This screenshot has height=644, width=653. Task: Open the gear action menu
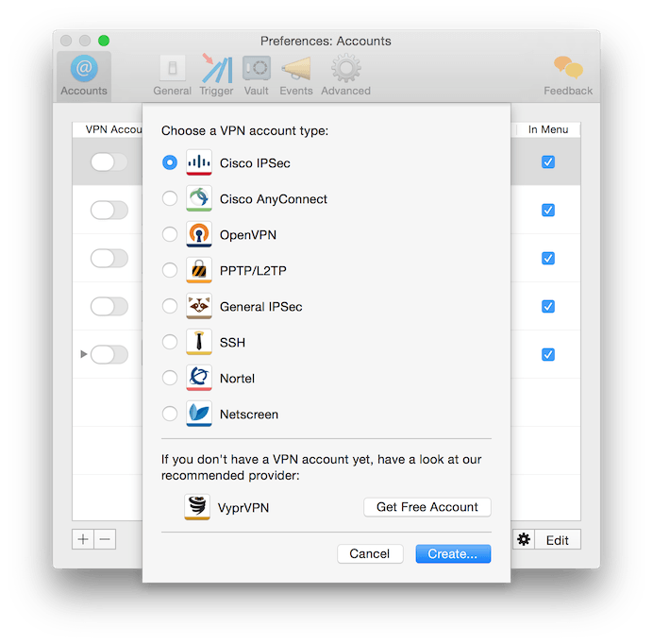click(524, 539)
